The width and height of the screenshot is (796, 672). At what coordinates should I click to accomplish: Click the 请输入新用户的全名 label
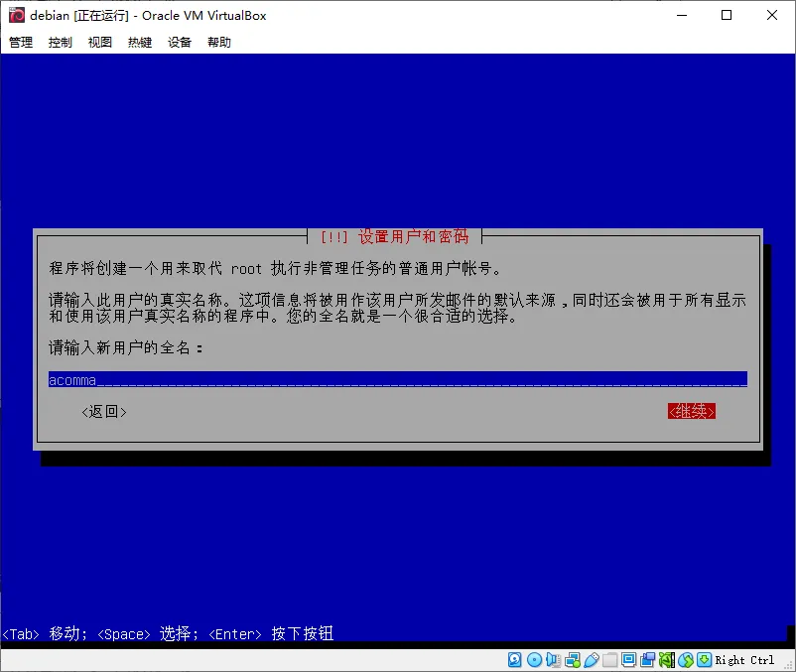[x=125, y=347]
